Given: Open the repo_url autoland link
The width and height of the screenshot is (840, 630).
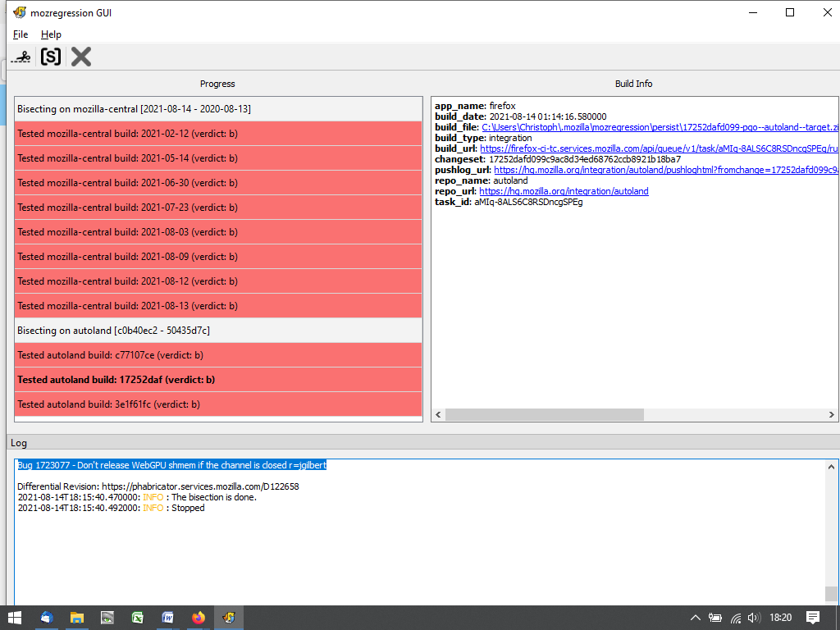Looking at the screenshot, I should point(564,191).
